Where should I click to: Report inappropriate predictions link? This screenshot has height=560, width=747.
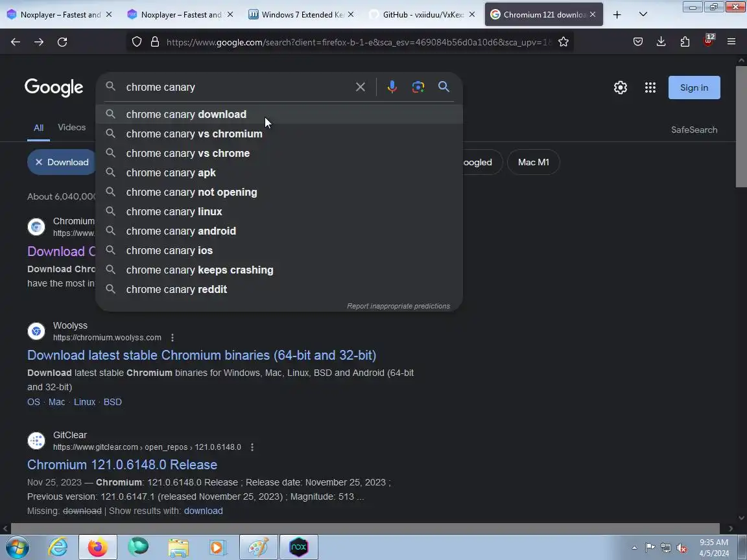coord(398,306)
